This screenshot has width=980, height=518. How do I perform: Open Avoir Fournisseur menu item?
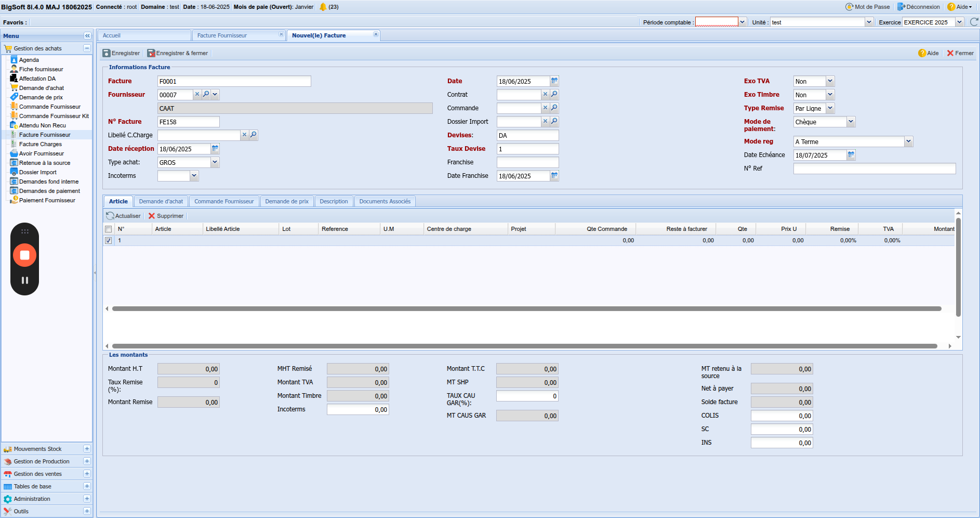tap(42, 153)
